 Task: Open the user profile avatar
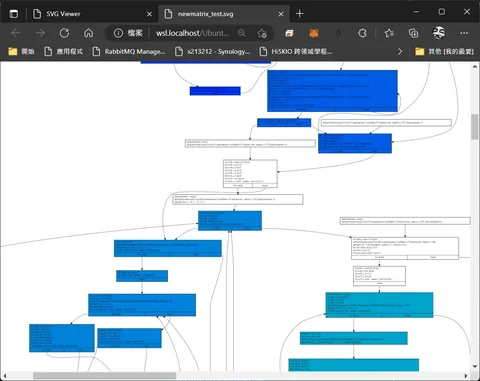click(x=439, y=33)
